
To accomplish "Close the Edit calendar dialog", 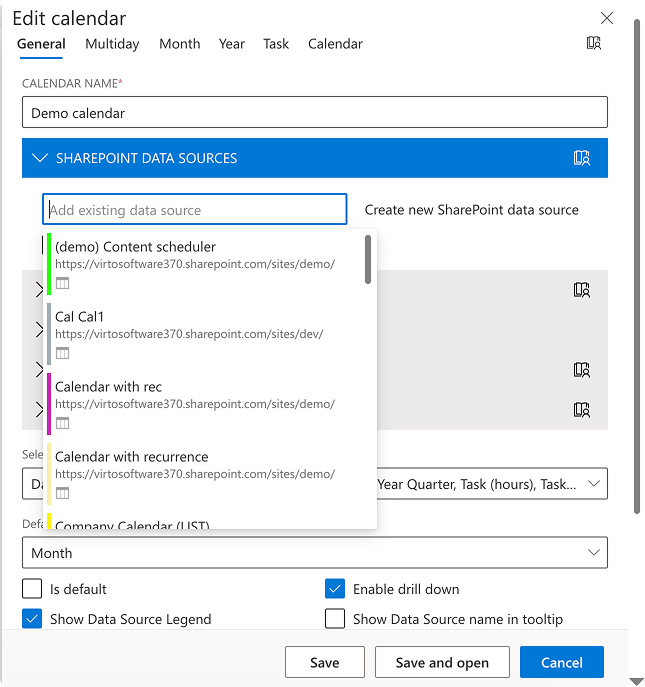I will tap(606, 18).
